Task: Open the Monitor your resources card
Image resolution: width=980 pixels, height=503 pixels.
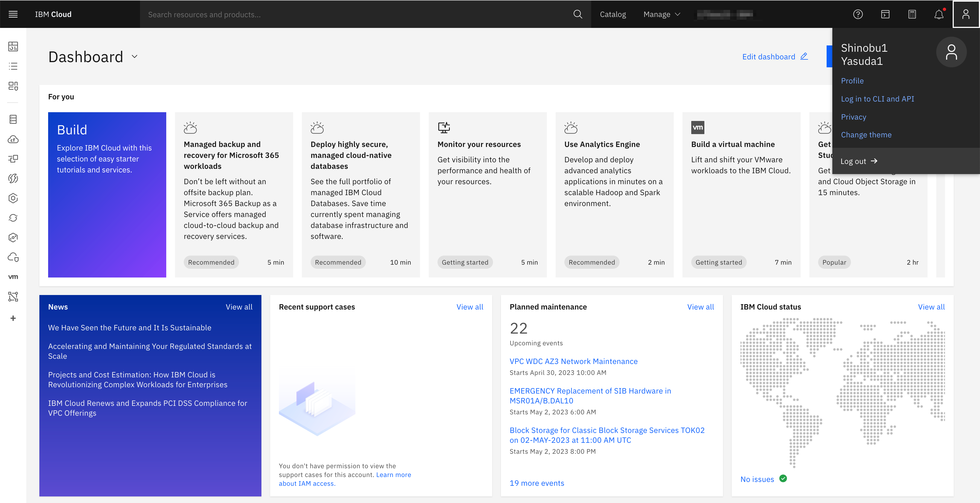Action: [x=487, y=194]
